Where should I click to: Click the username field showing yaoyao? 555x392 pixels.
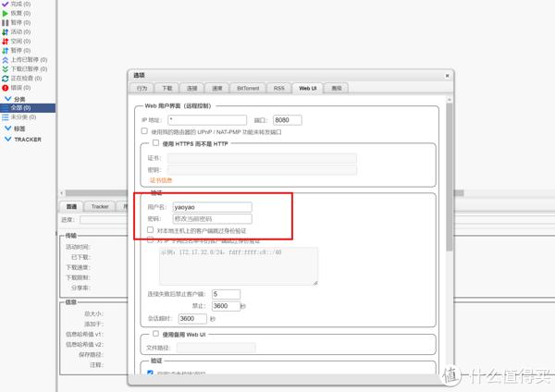[213, 207]
